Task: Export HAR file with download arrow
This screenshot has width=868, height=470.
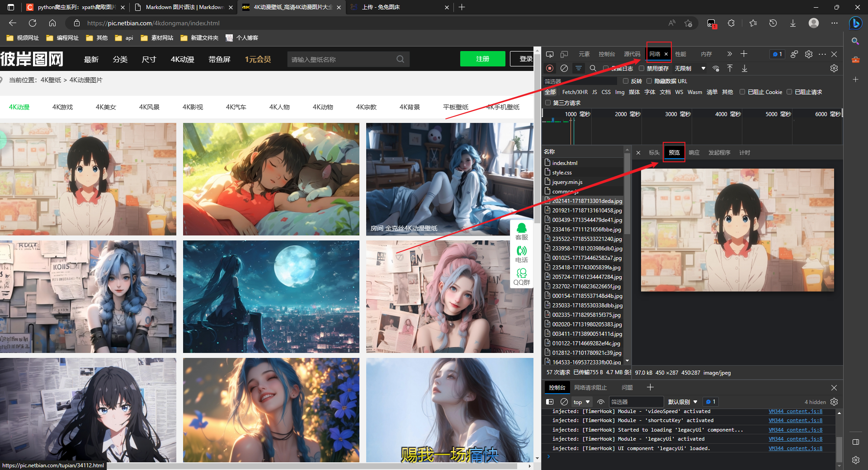Action: click(744, 68)
